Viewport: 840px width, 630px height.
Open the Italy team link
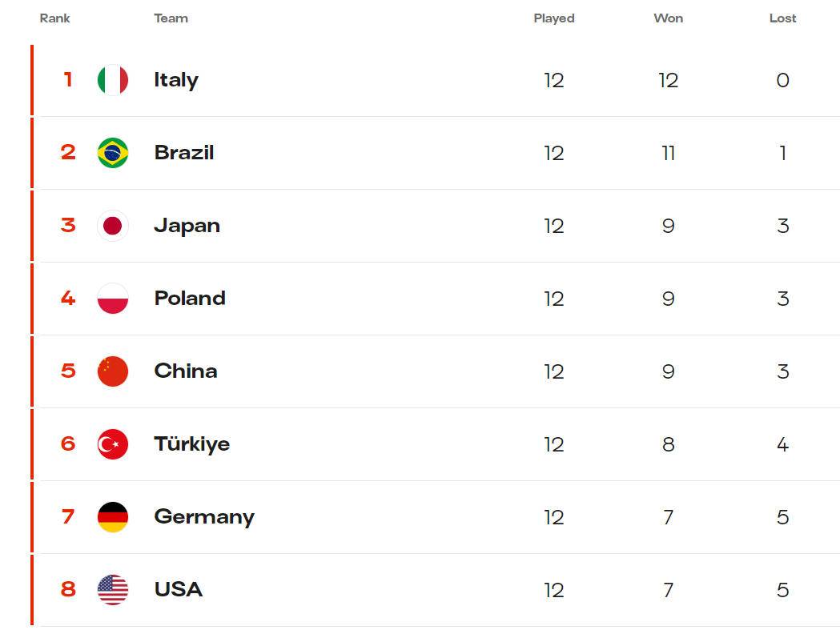pyautogui.click(x=176, y=80)
